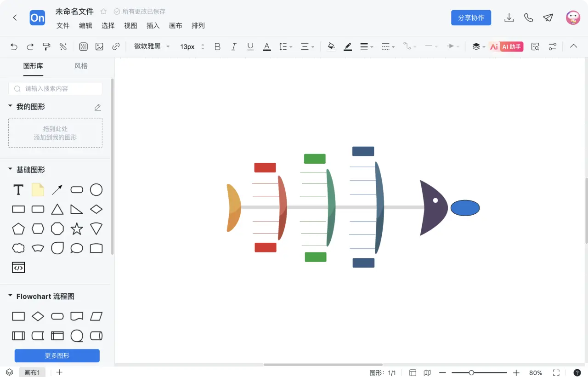Toggle bold text formatting

point(218,46)
